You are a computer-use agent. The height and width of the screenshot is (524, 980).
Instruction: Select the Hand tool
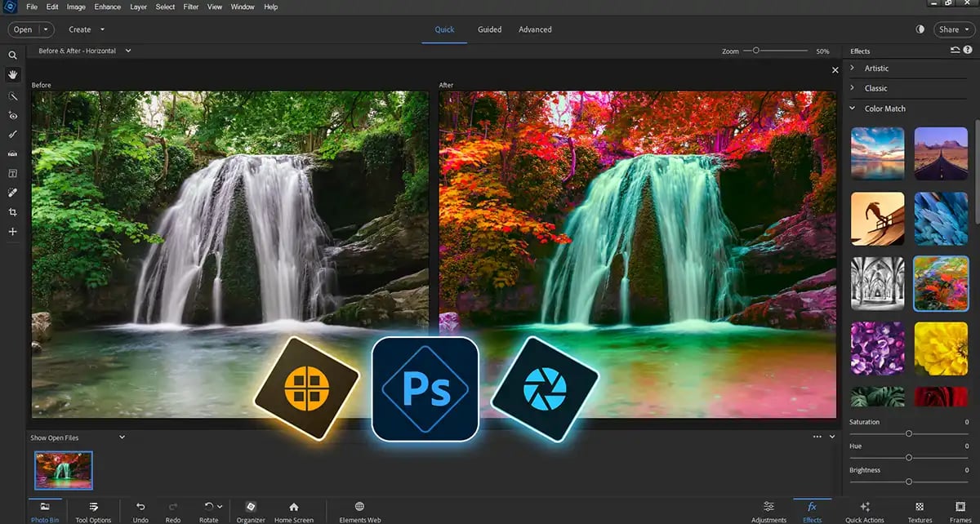click(12, 75)
